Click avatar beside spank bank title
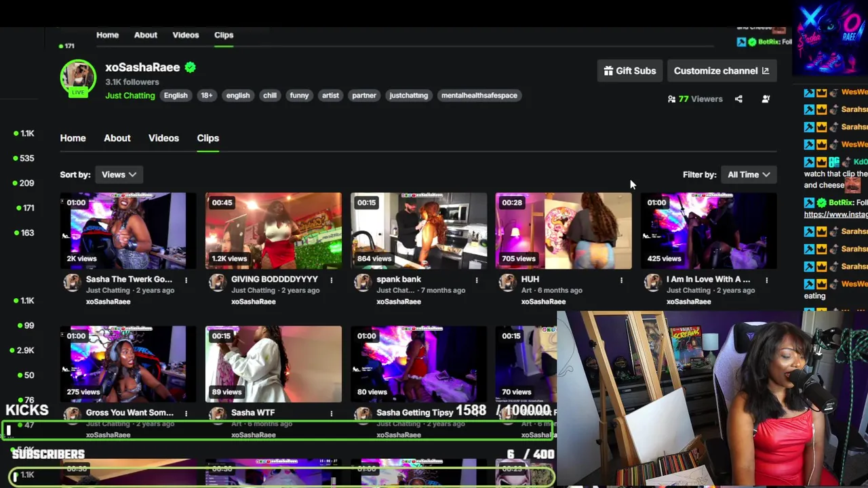 click(x=362, y=282)
